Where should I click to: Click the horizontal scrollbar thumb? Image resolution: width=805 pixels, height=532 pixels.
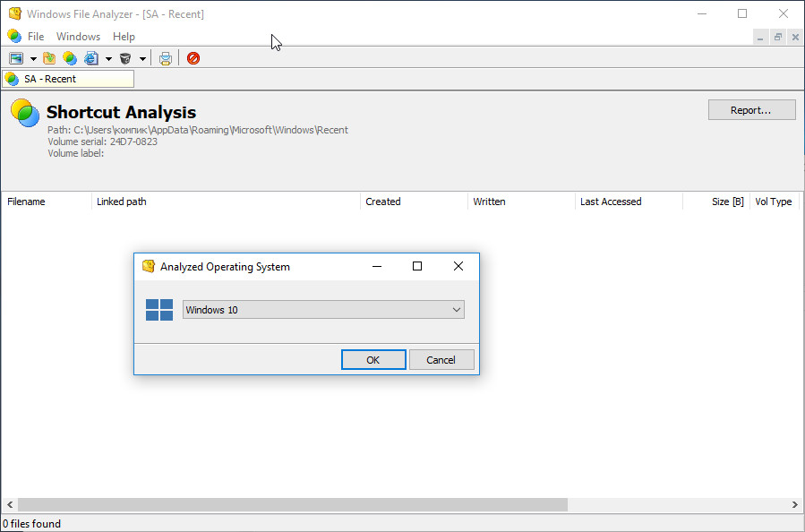click(293, 505)
